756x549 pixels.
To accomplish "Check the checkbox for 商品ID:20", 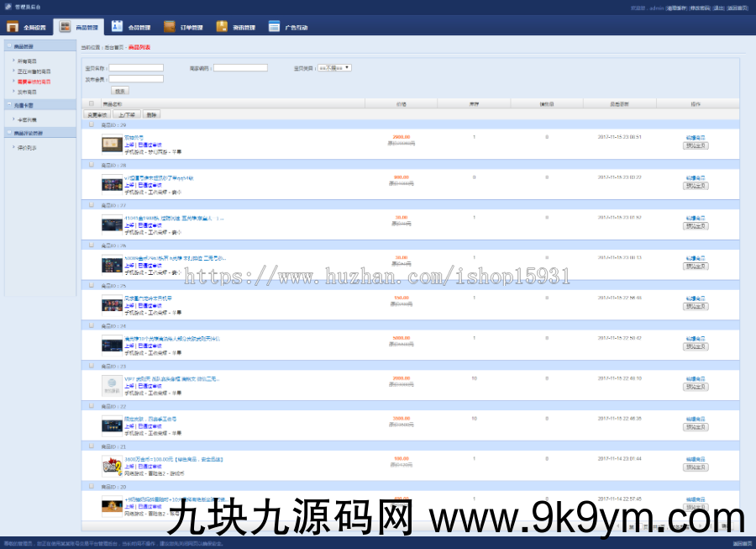I will click(92, 486).
